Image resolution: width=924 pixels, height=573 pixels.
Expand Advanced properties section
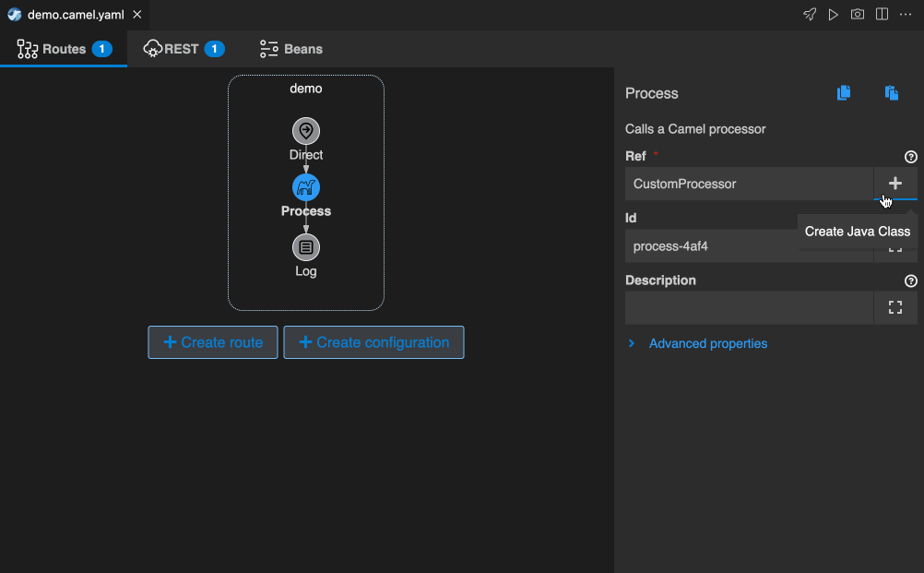(x=707, y=343)
